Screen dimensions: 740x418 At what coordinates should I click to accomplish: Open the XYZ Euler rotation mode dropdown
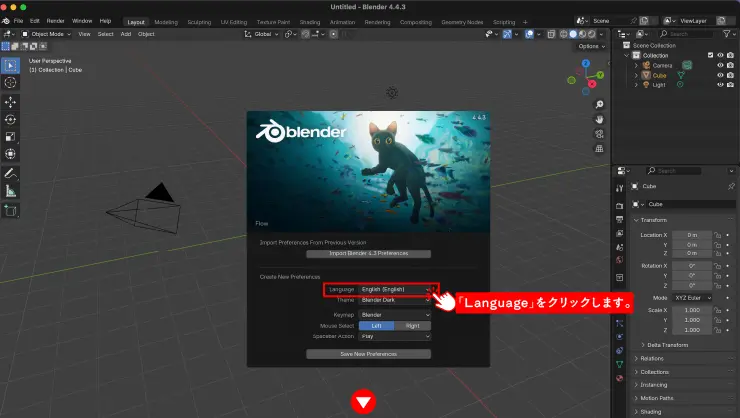(692, 298)
